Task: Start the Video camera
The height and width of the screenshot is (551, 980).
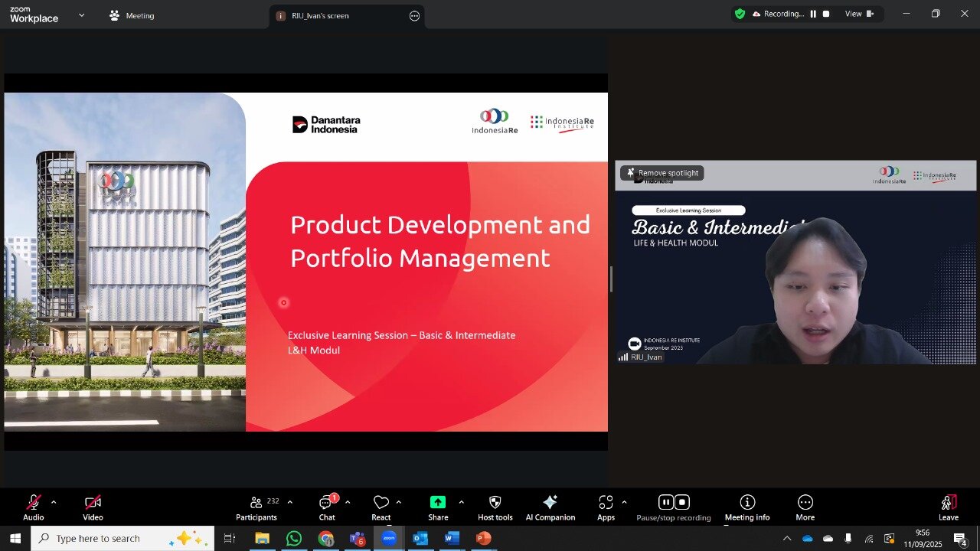Action: point(93,503)
